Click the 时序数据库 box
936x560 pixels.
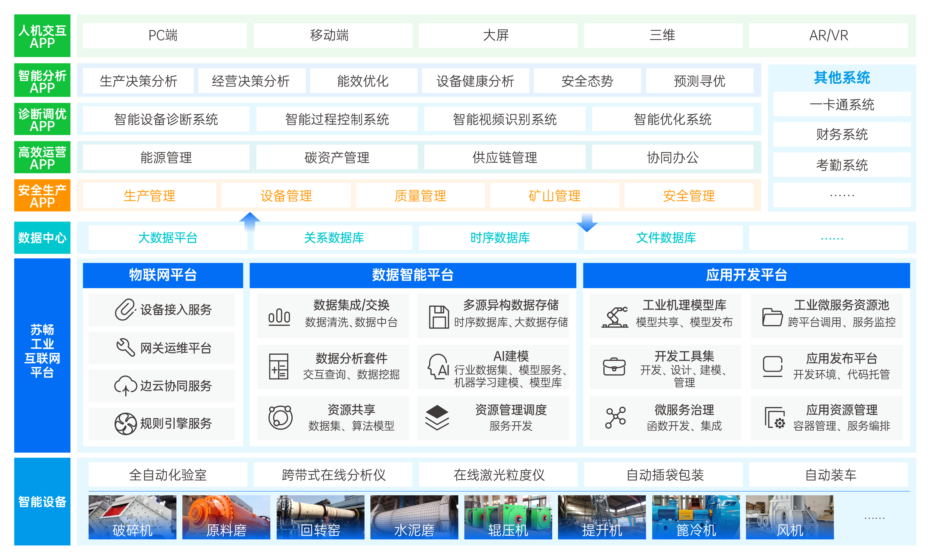(x=498, y=238)
